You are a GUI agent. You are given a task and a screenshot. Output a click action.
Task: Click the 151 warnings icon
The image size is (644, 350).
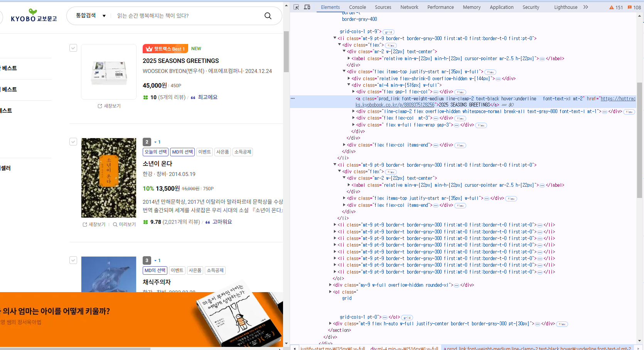(x=616, y=7)
